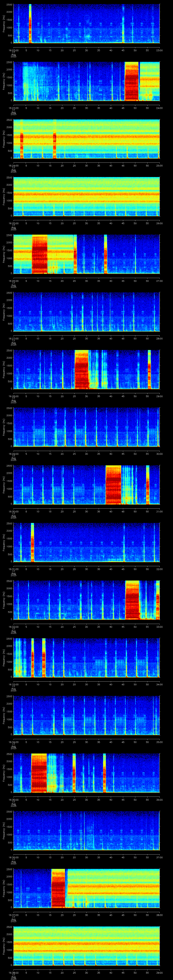Click the 30:00 end-of-axis label
Screen dimensions: 173x980
159,454
